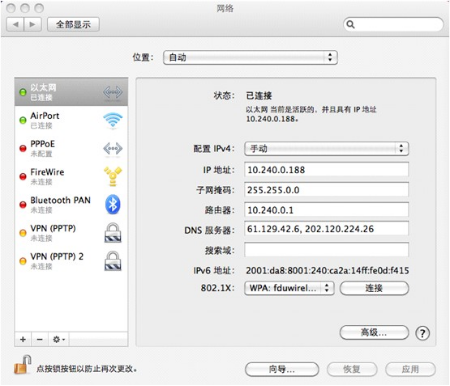Image resolution: width=450 pixels, height=386 pixels.
Task: Select the Bluetooth PAN service icon
Action: 113,204
